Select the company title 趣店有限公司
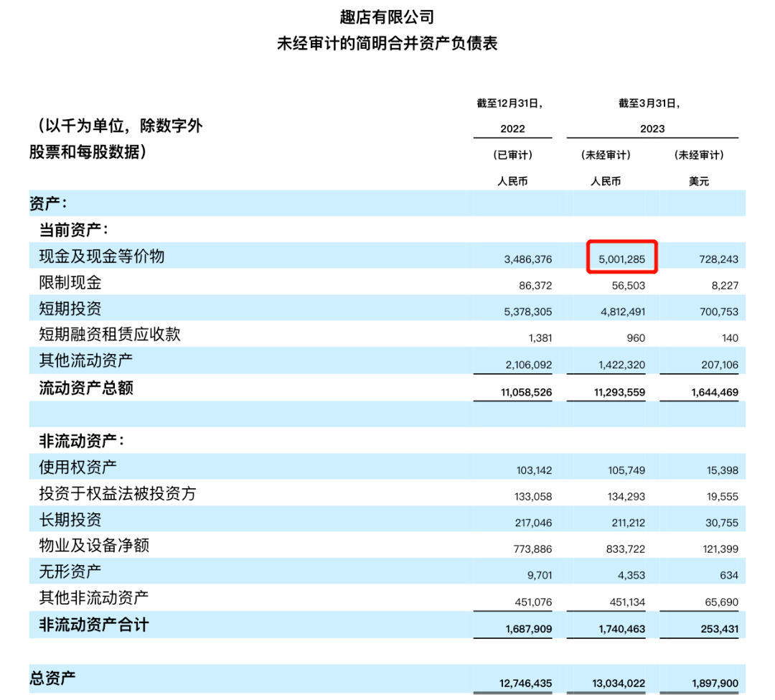 (x=386, y=16)
